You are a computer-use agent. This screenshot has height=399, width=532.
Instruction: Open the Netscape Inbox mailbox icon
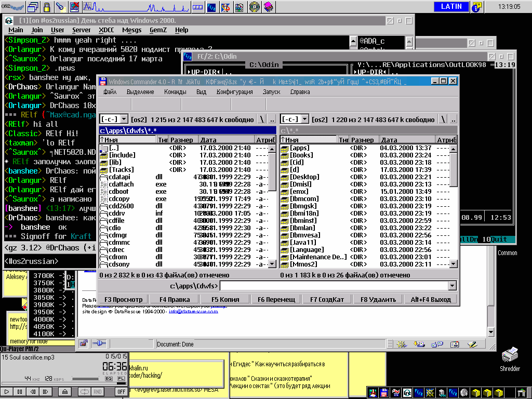[x=419, y=344]
